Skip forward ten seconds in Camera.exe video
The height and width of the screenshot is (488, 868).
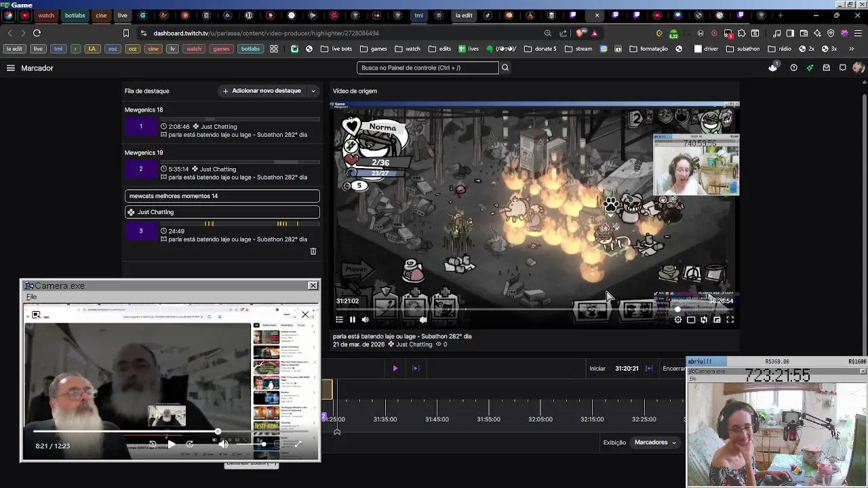(x=190, y=445)
